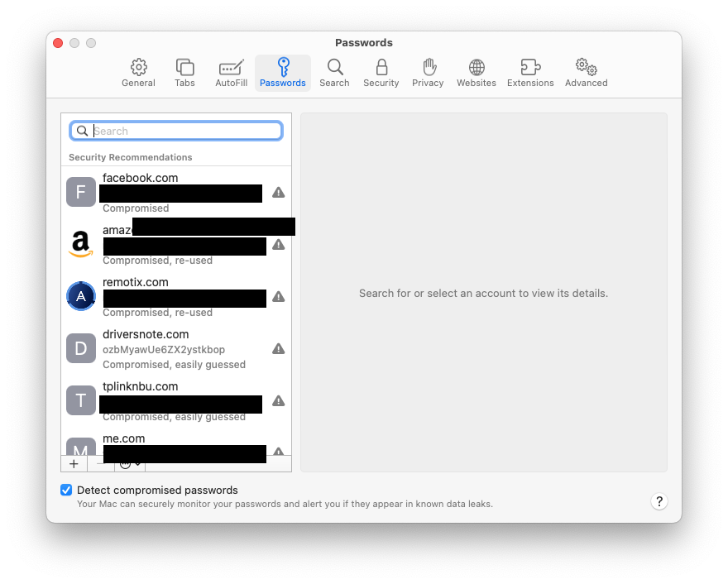Click the Passwords key tab

pyautogui.click(x=283, y=73)
